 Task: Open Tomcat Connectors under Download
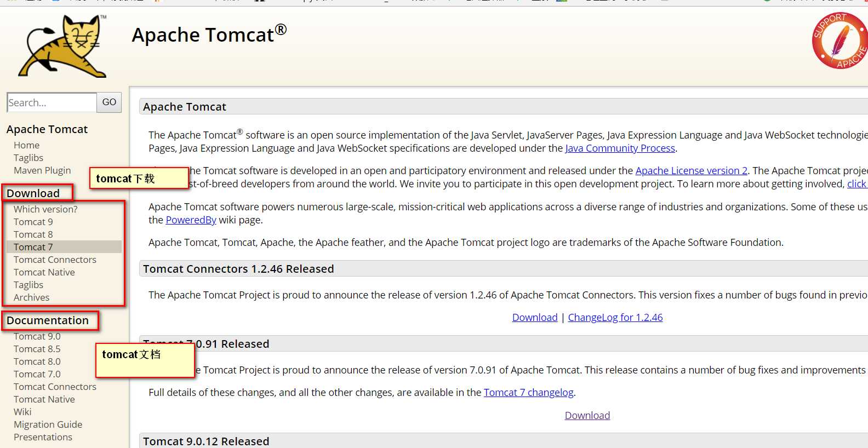[55, 260]
